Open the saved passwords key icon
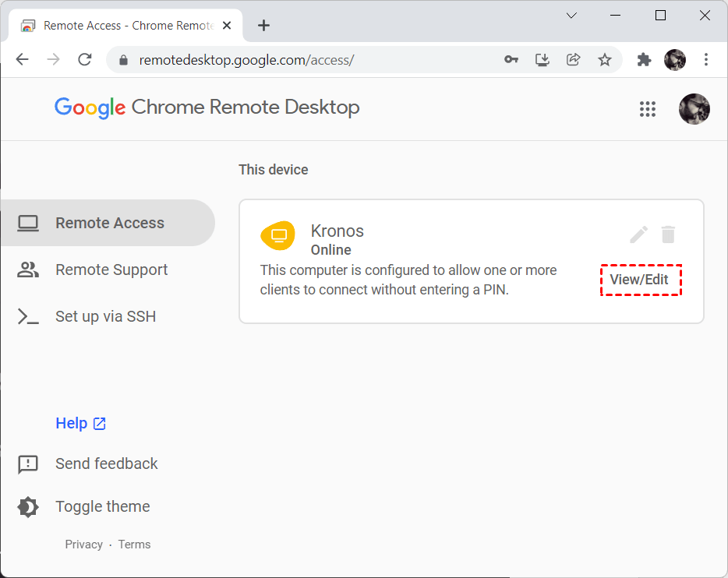The width and height of the screenshot is (728, 578). (511, 60)
